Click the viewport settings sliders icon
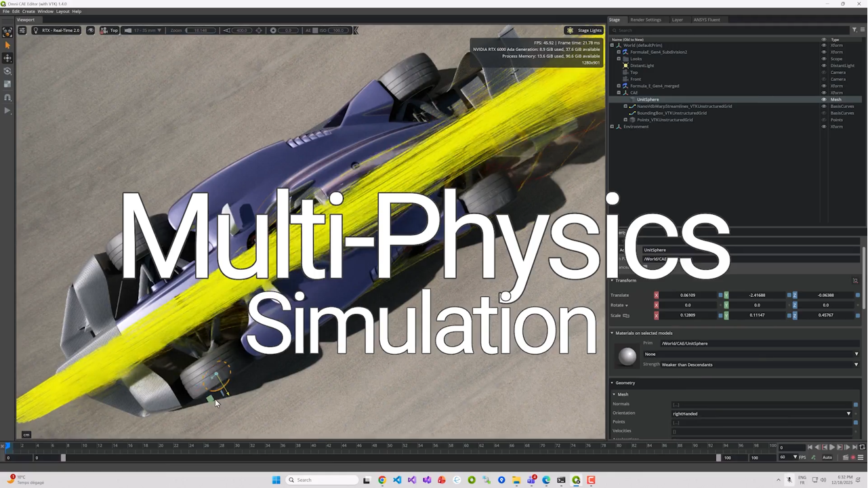Image resolution: width=868 pixels, height=488 pixels. [22, 30]
